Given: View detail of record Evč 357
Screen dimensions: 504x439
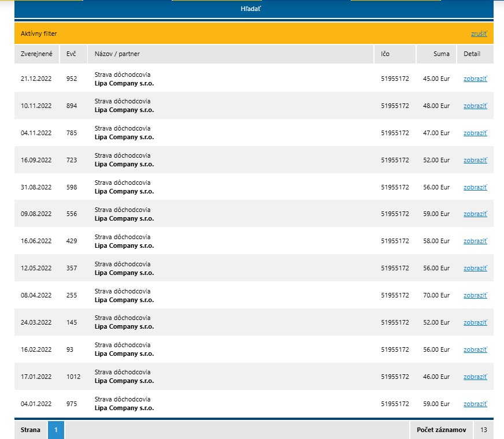Looking at the screenshot, I should point(475,269).
